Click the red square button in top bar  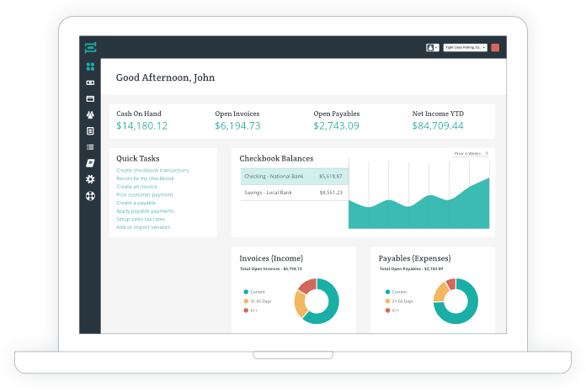495,47
